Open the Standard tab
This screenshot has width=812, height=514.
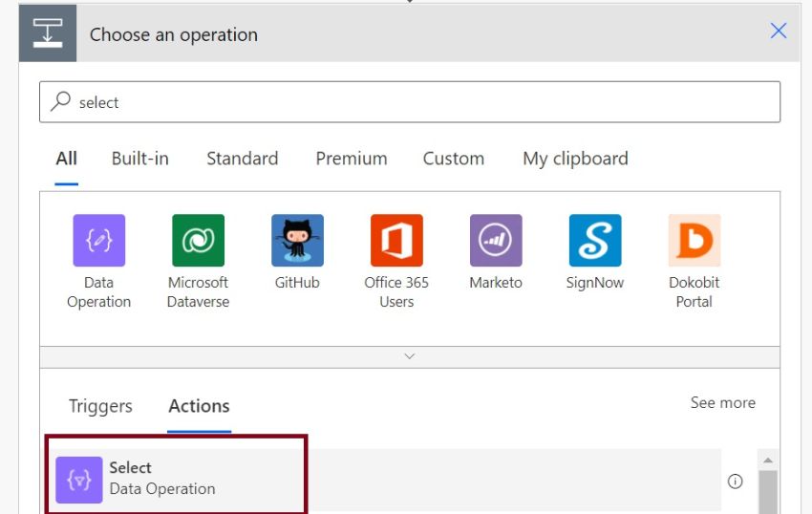coord(243,159)
